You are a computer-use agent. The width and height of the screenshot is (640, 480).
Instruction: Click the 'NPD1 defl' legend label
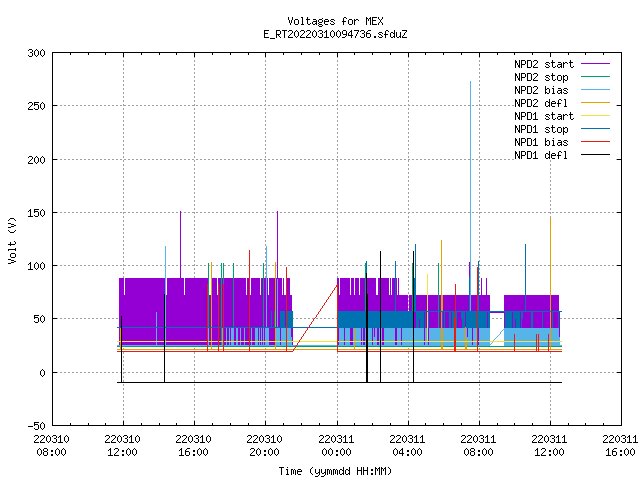coord(541,156)
